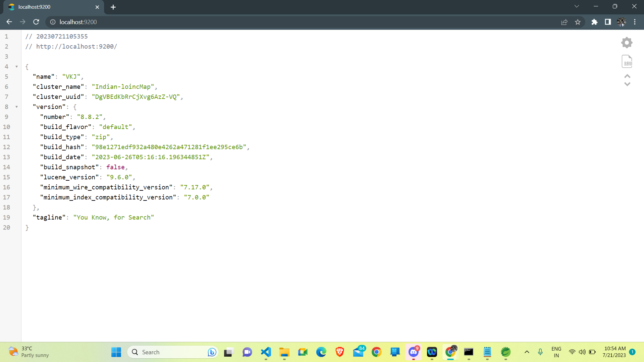Open Elasticsearch terminal from taskbar
The width and height of the screenshot is (644, 362).
pos(468,351)
